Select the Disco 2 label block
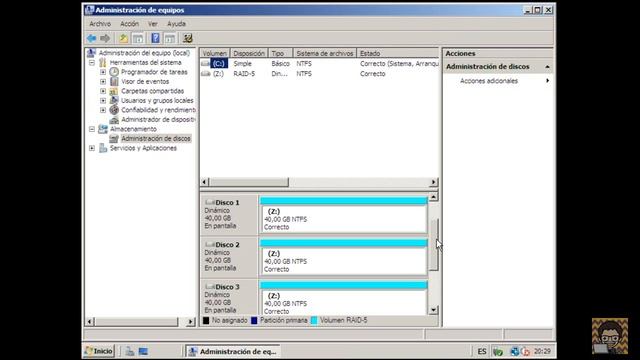640x360 pixels. pyautogui.click(x=229, y=257)
